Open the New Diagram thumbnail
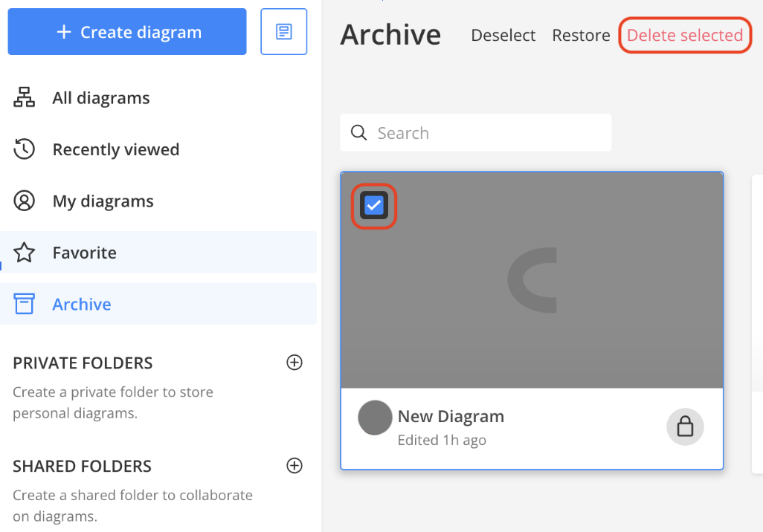The image size is (763, 532). 532,280
